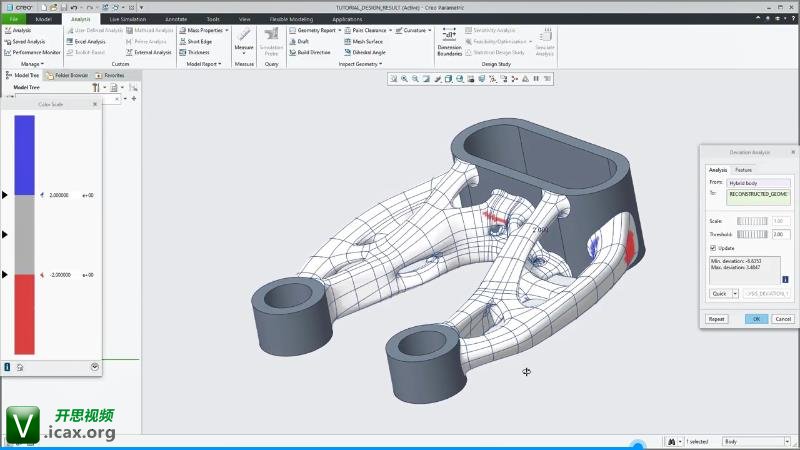Run the Short Edge check
Image resolution: width=800 pixels, height=450 pixels.
tap(199, 41)
